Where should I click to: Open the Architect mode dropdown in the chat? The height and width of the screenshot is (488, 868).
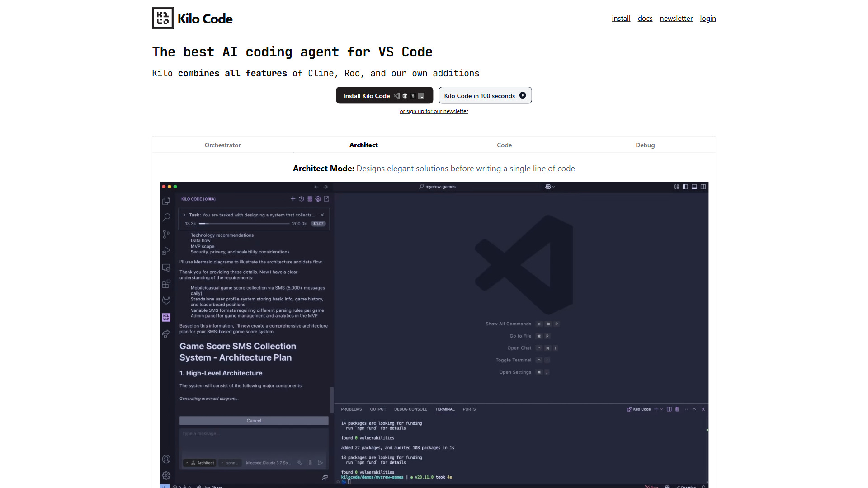pyautogui.click(x=199, y=463)
